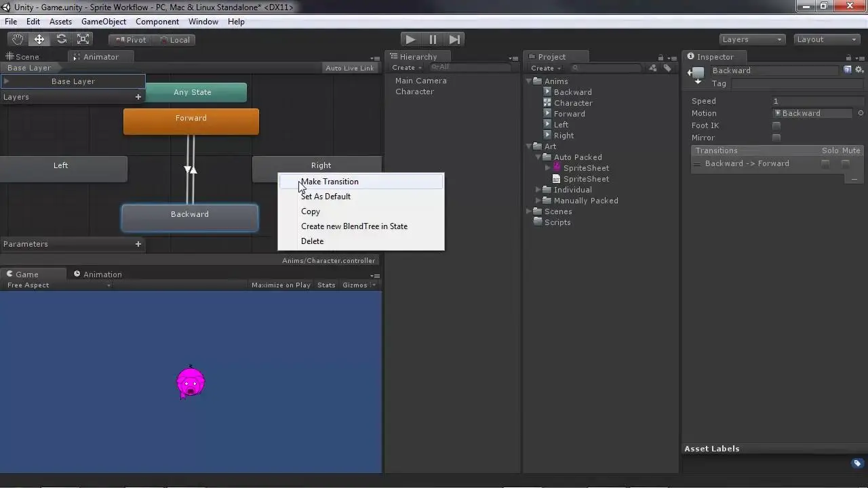
Task: Select the Rotate tool in toolbar
Action: pos(62,39)
